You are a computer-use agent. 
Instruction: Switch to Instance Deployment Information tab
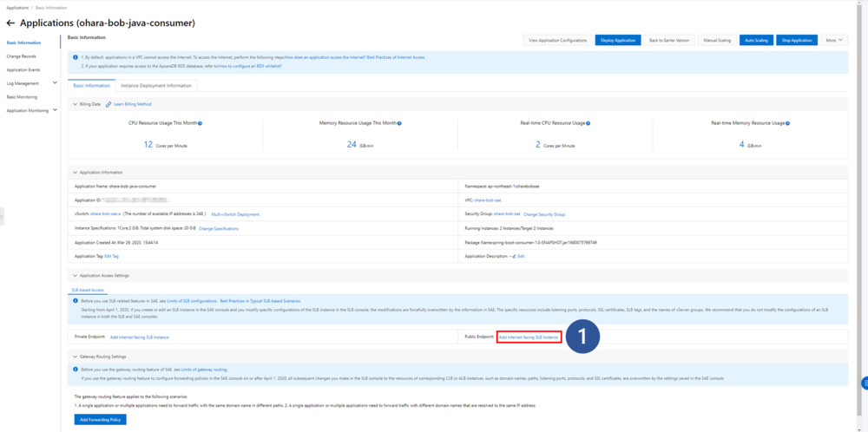(156, 86)
